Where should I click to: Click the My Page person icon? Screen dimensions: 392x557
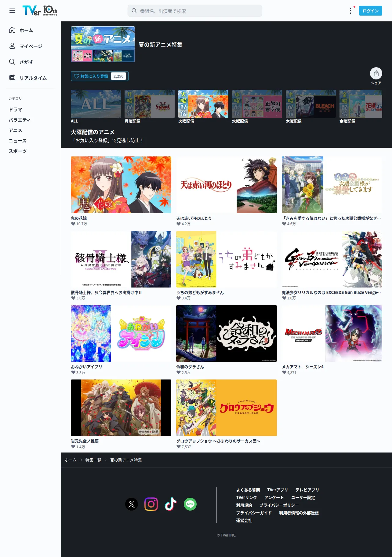click(x=12, y=46)
